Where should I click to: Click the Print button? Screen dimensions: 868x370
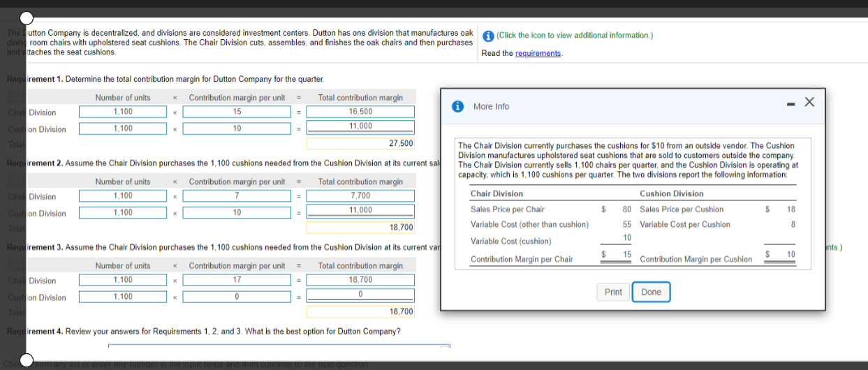[x=613, y=293]
